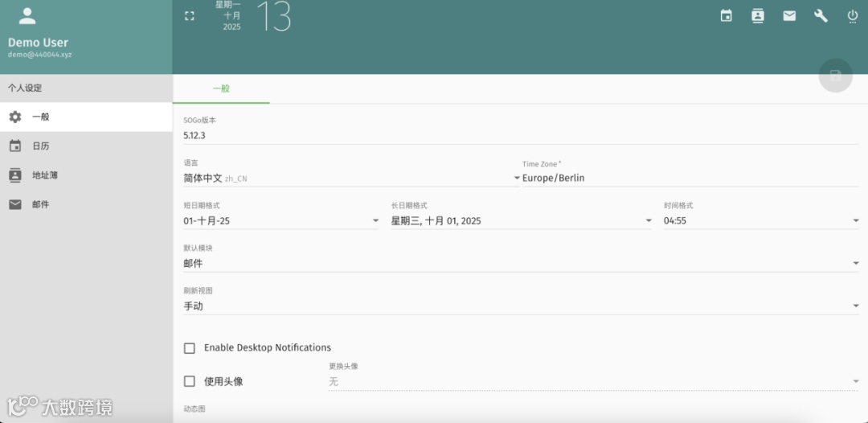Click the Time Zone Europe/Berlin field
Viewport: 868px width, 423px height.
(x=690, y=179)
